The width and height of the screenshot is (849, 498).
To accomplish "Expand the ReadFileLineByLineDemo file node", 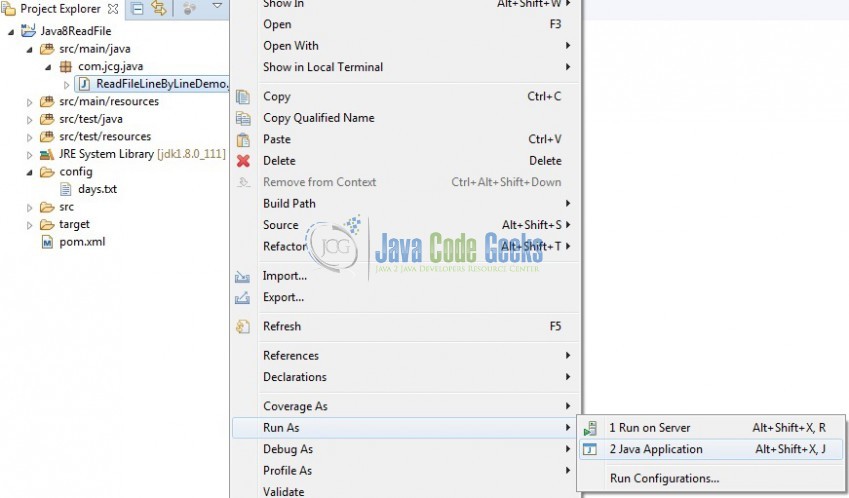I will tap(67, 84).
